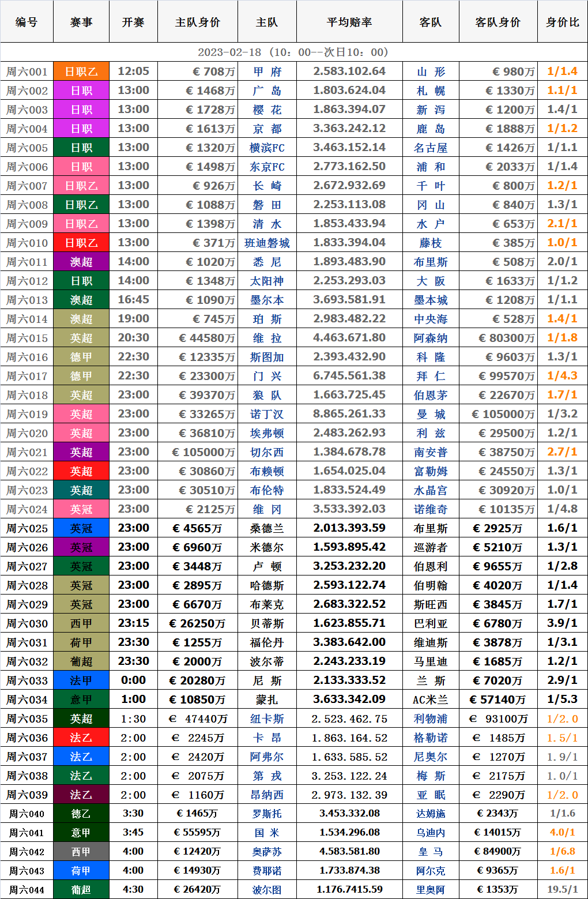This screenshot has height=899, width=588.
Task: Select the 19.5/1 value ratio cell
Action: click(x=562, y=890)
